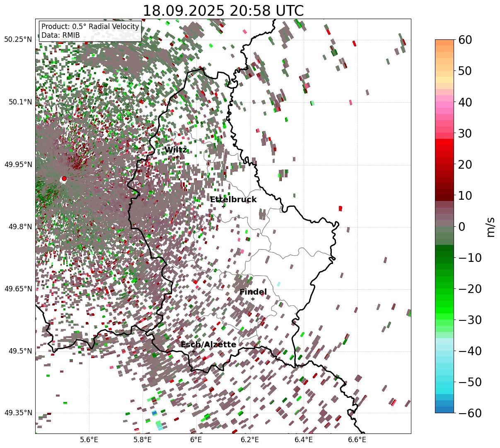
Task: Click the Findel location cross marker
Action: click(x=253, y=299)
